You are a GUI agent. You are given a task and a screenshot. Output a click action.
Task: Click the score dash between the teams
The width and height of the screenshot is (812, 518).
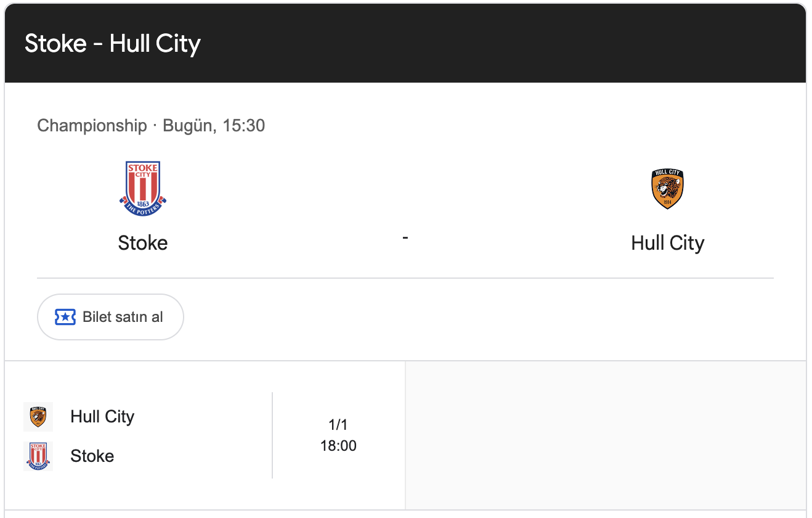(x=405, y=237)
